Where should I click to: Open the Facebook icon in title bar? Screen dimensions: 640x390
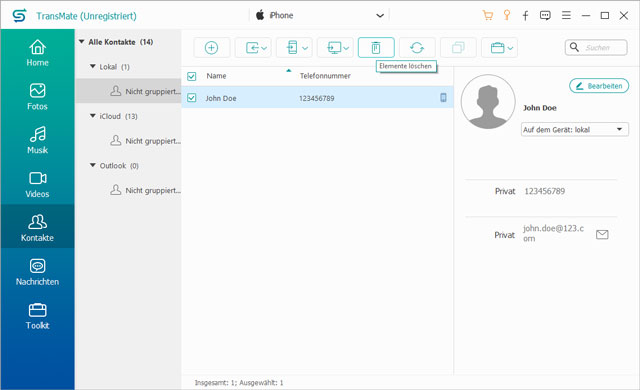(x=526, y=16)
